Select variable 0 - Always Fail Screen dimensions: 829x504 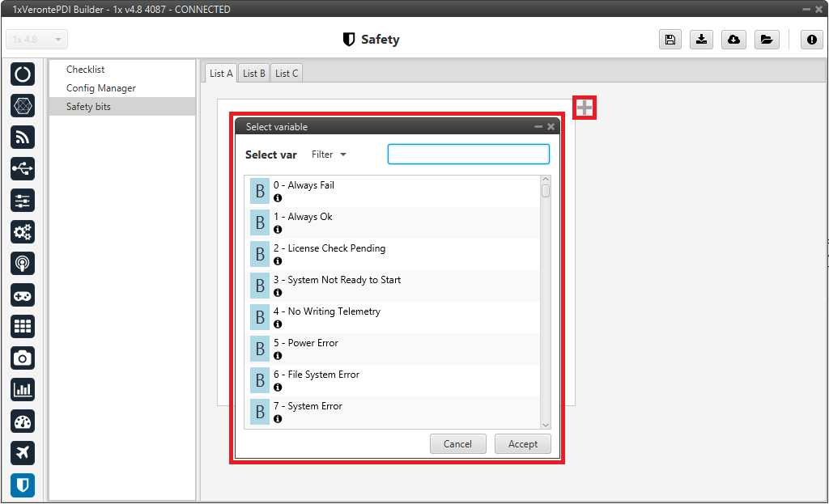click(x=393, y=191)
